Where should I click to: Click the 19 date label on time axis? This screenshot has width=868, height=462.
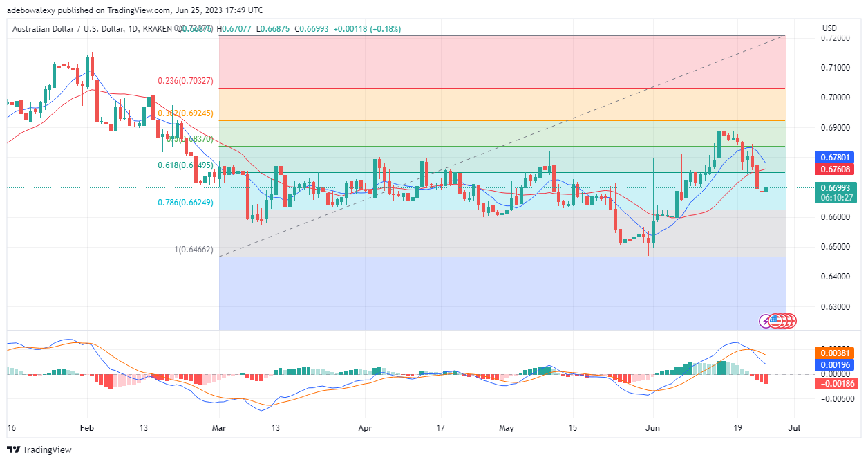point(738,429)
